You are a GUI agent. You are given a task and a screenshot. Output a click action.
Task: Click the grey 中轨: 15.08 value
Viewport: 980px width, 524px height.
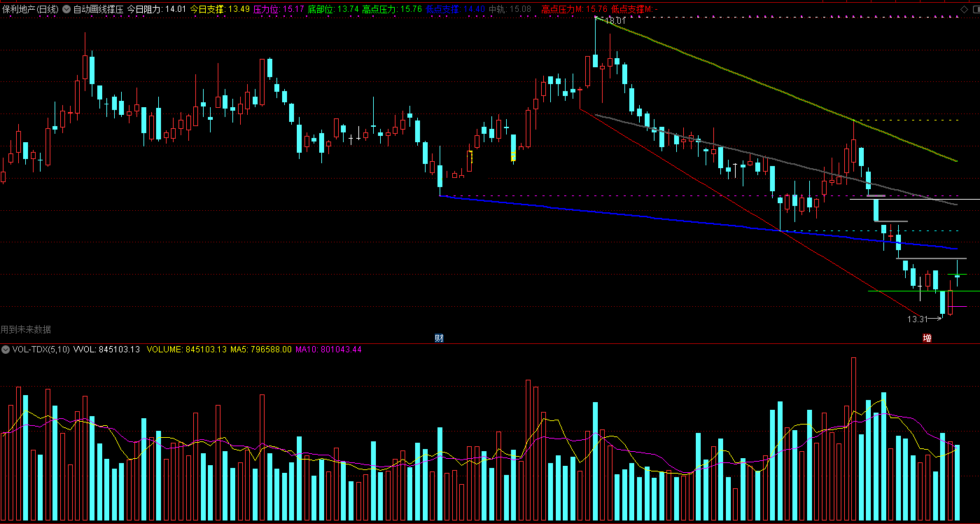tap(510, 10)
